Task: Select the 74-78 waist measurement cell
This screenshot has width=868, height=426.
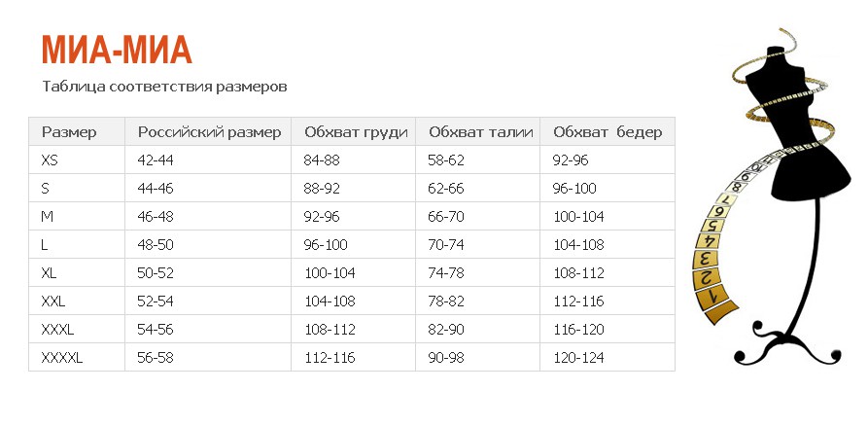Action: click(x=477, y=272)
